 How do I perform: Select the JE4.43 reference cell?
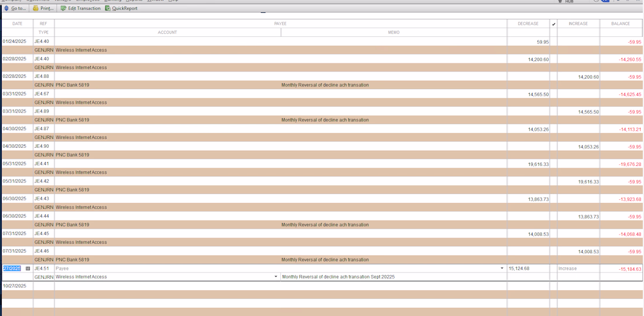click(x=42, y=198)
